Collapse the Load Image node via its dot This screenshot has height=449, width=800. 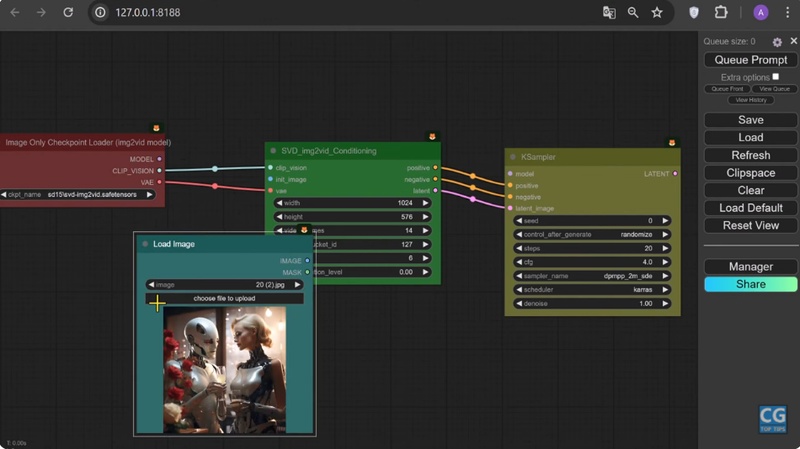145,244
